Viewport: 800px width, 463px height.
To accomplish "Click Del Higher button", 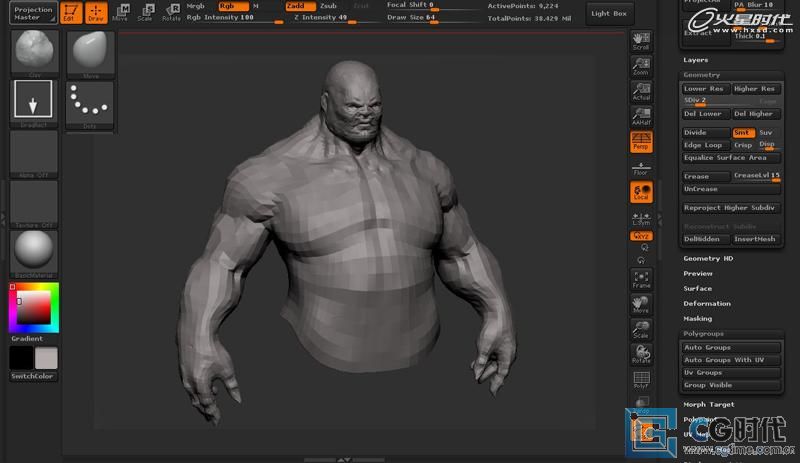I will 756,114.
